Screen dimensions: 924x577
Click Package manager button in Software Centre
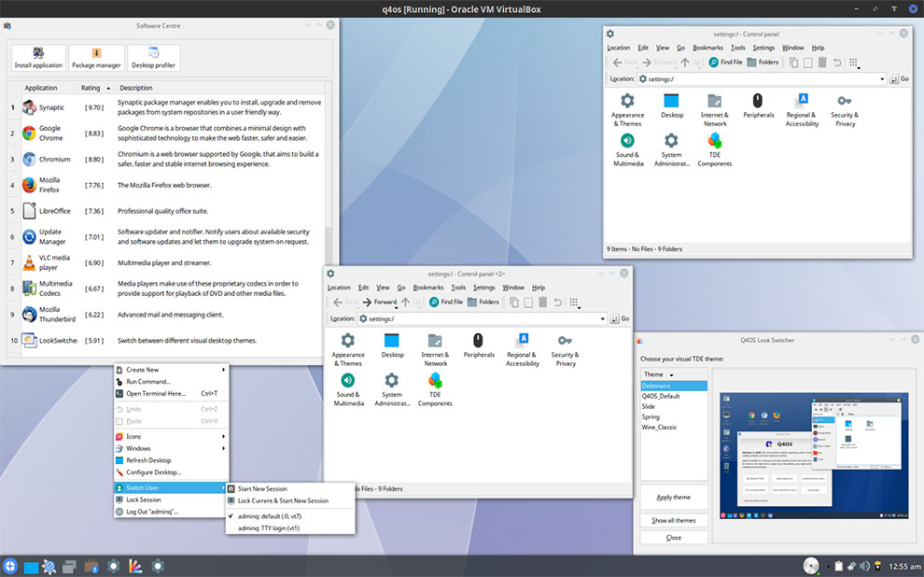[x=96, y=58]
